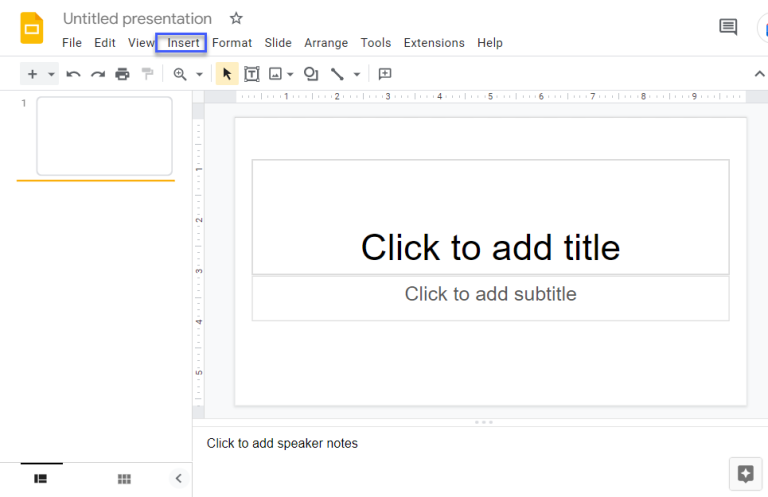This screenshot has width=768, height=497.
Task: Switch to filmstrip view
Action: (x=41, y=479)
